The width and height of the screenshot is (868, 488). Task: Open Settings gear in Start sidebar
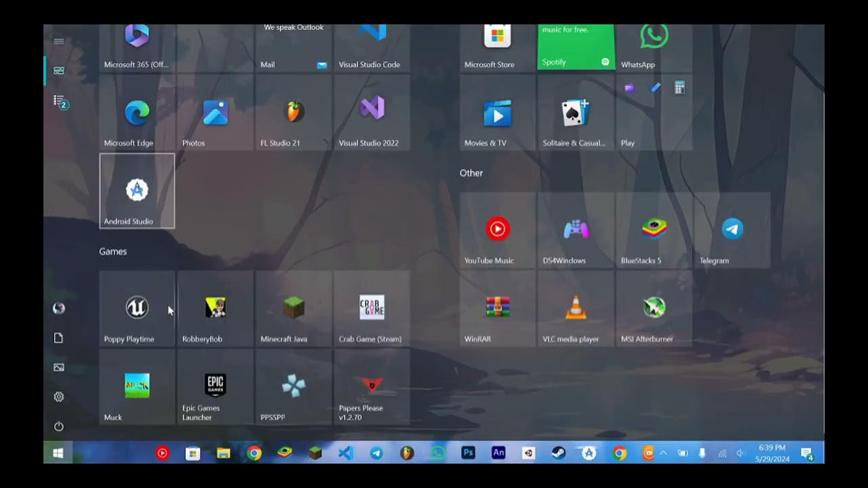(59, 397)
